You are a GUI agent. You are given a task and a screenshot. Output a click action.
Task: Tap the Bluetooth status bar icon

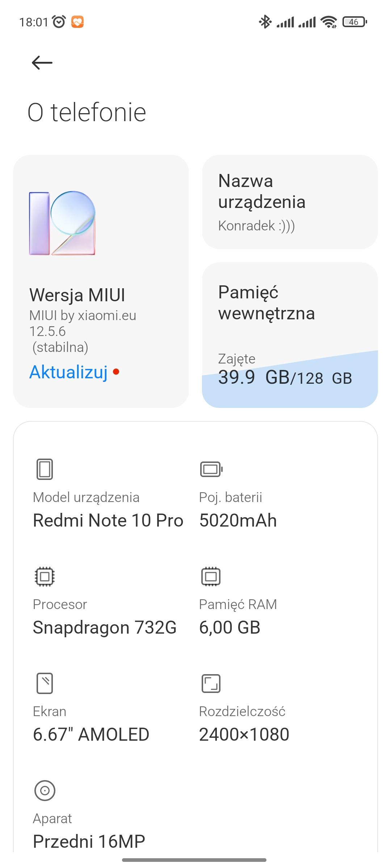(265, 22)
